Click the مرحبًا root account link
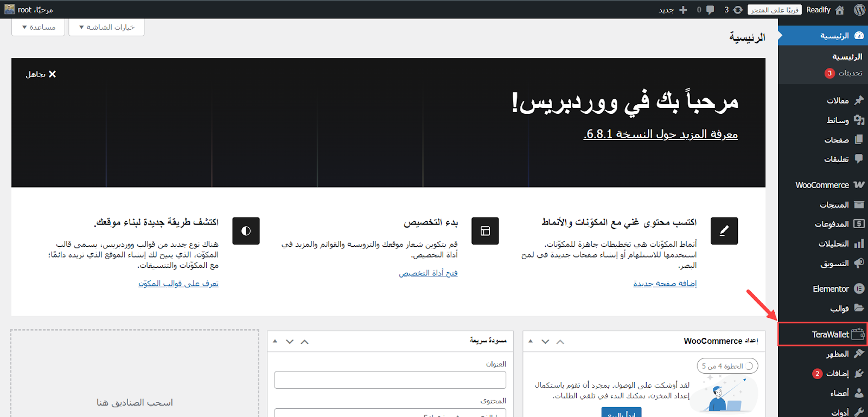Viewport: 868px width, 417px height. (29, 10)
